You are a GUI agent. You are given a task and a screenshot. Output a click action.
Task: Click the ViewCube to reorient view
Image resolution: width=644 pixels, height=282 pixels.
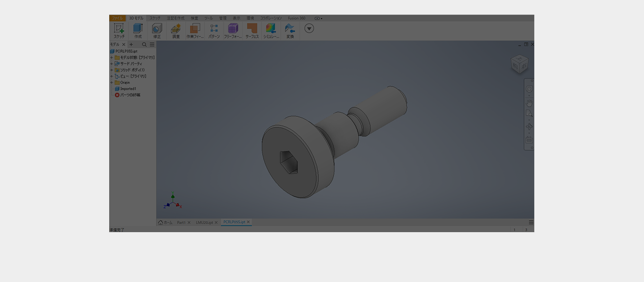519,64
